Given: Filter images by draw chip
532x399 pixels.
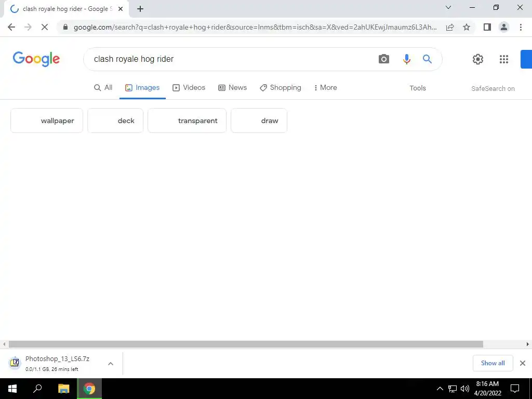Looking at the screenshot, I should 259,121.
